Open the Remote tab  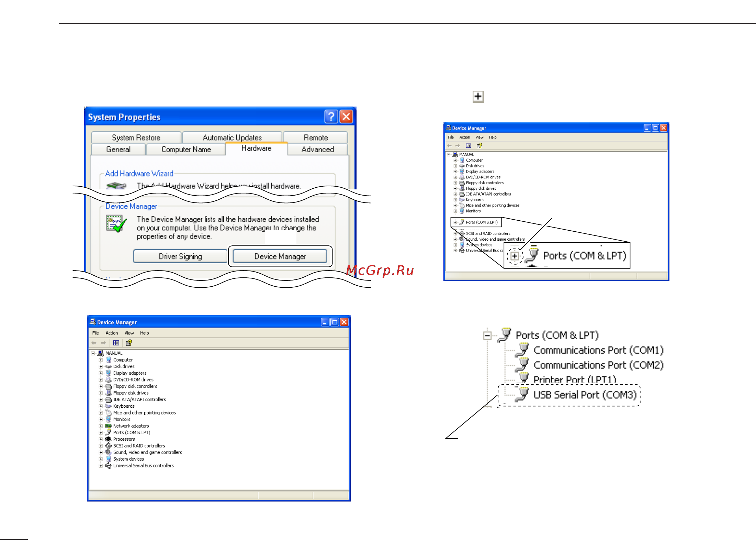[x=316, y=137]
